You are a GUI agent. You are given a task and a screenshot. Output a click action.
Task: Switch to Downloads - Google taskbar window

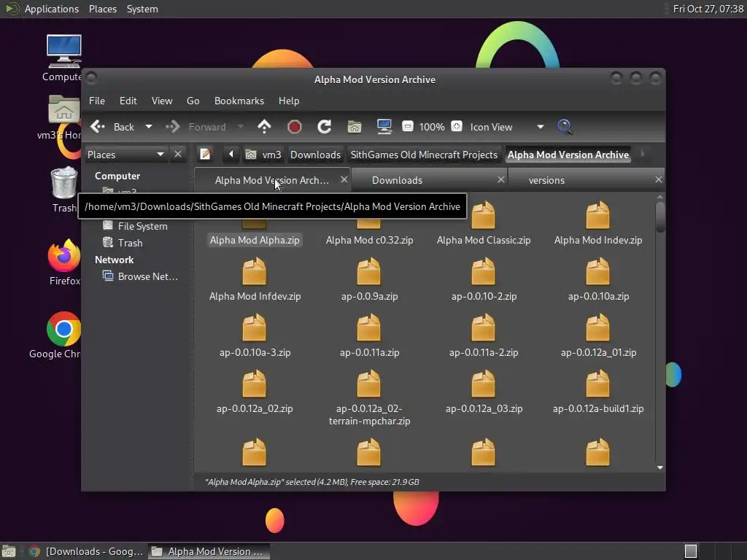coord(86,551)
